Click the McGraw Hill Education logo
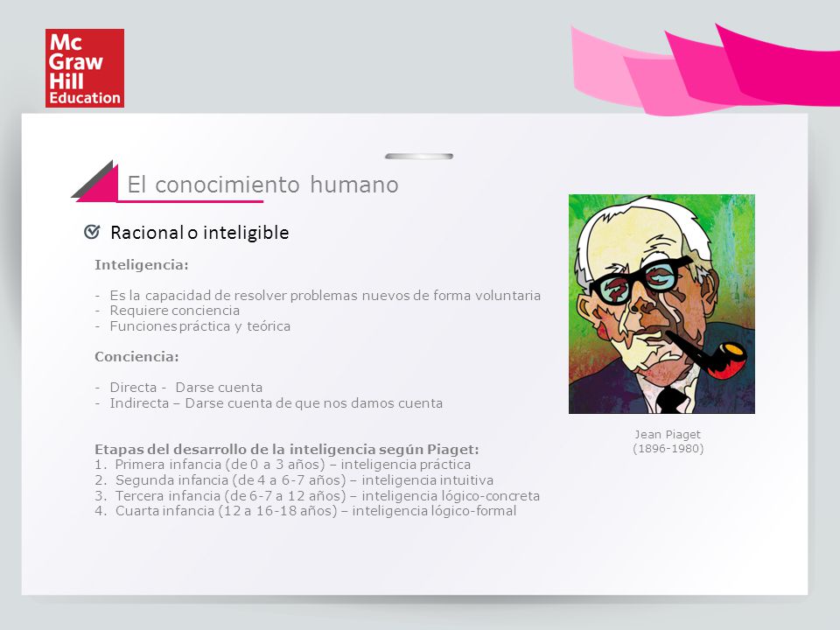 (x=85, y=68)
